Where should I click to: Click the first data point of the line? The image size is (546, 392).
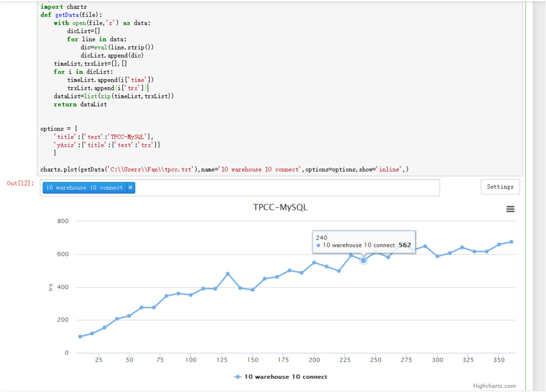click(x=80, y=337)
